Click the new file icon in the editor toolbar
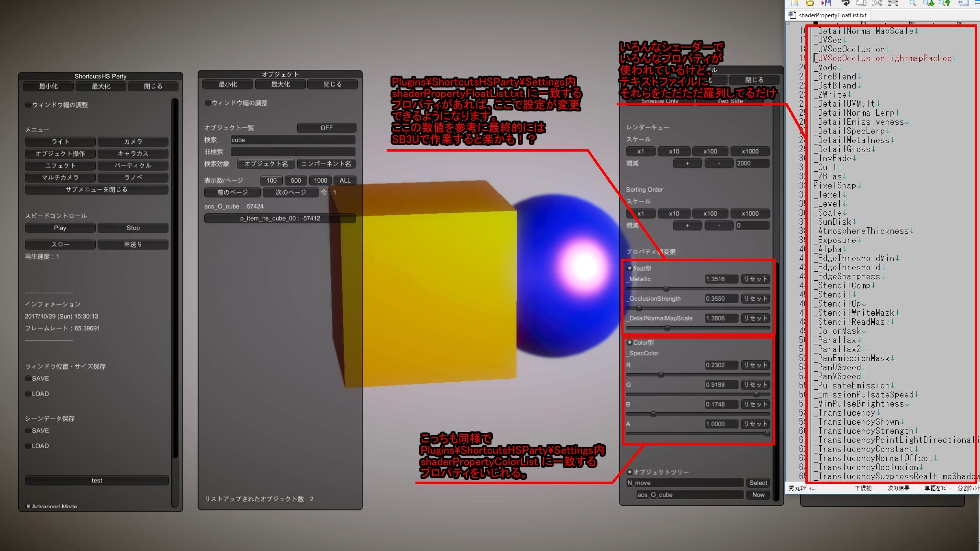Viewport: 980px width, 551px height. [x=795, y=3]
